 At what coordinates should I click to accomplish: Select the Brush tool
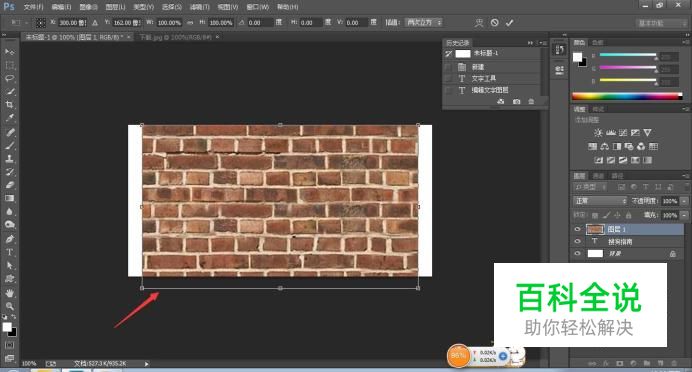9,145
